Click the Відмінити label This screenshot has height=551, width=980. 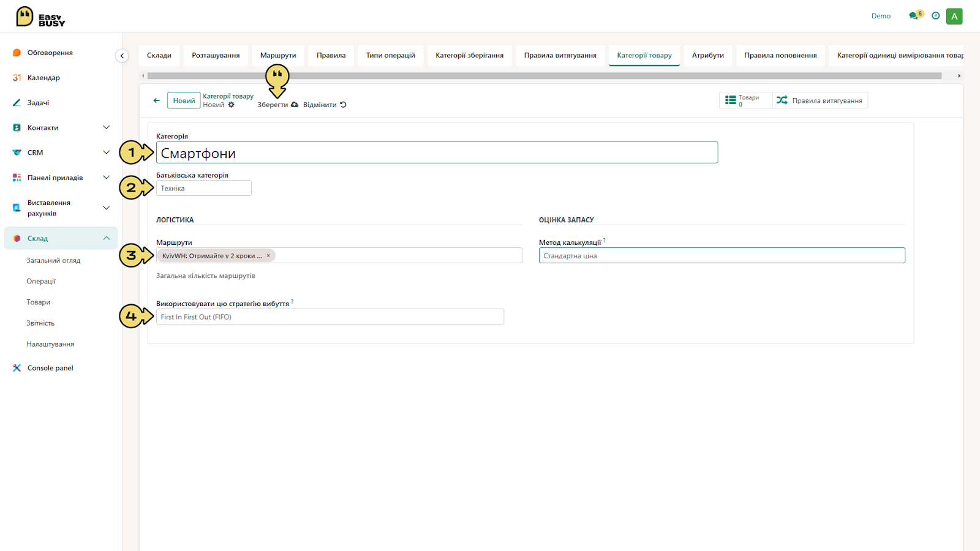click(x=320, y=105)
